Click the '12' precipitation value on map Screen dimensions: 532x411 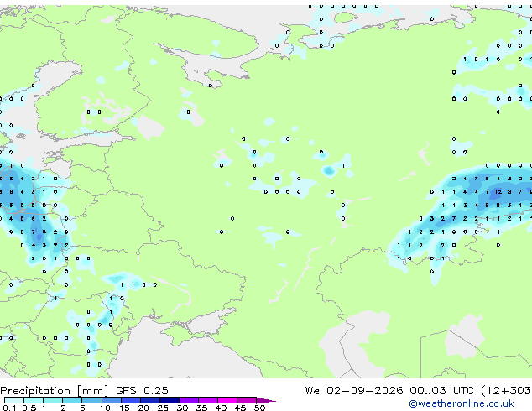point(498,192)
